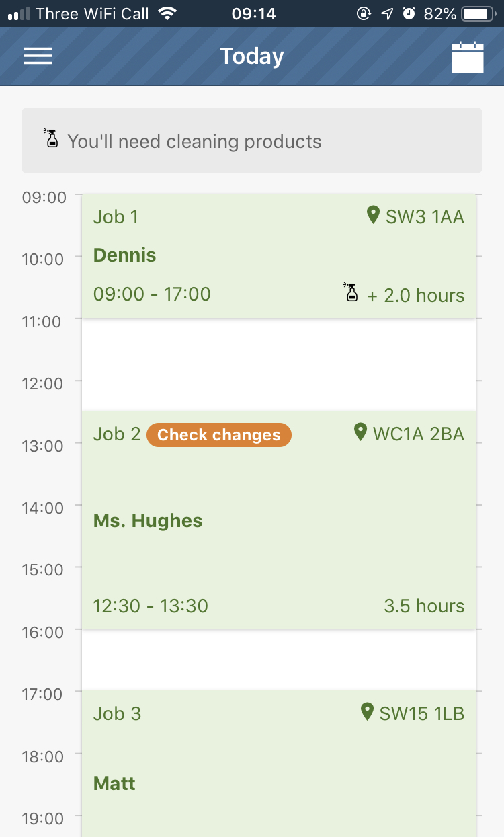Open the WC1A 2BA postcode link

[x=418, y=434]
